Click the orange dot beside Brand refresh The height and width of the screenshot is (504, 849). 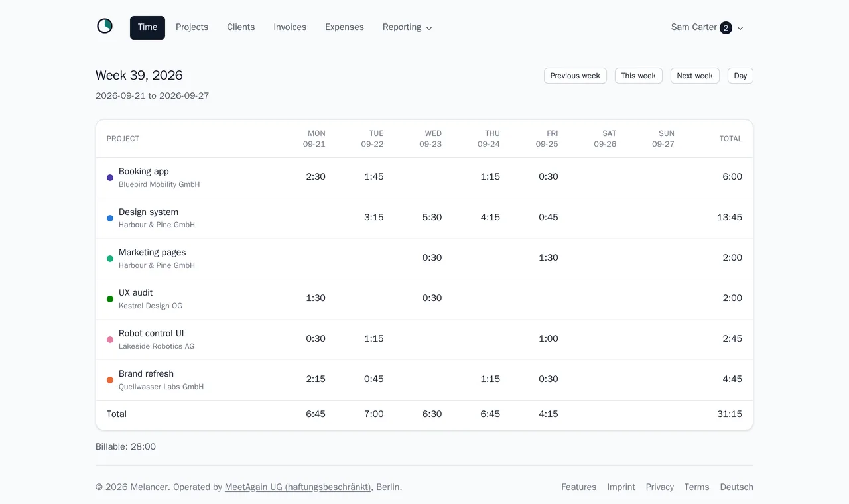(110, 380)
